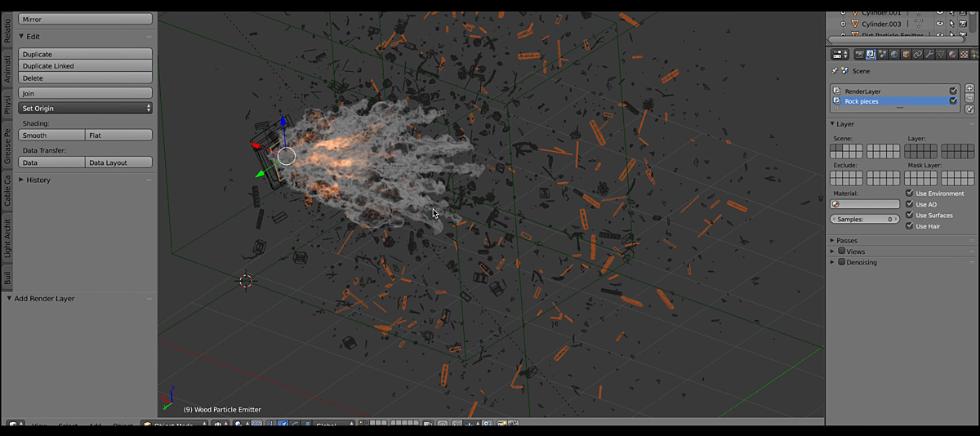The height and width of the screenshot is (436, 980).
Task: Click the red X axis manipulator handle
Action: (x=254, y=146)
